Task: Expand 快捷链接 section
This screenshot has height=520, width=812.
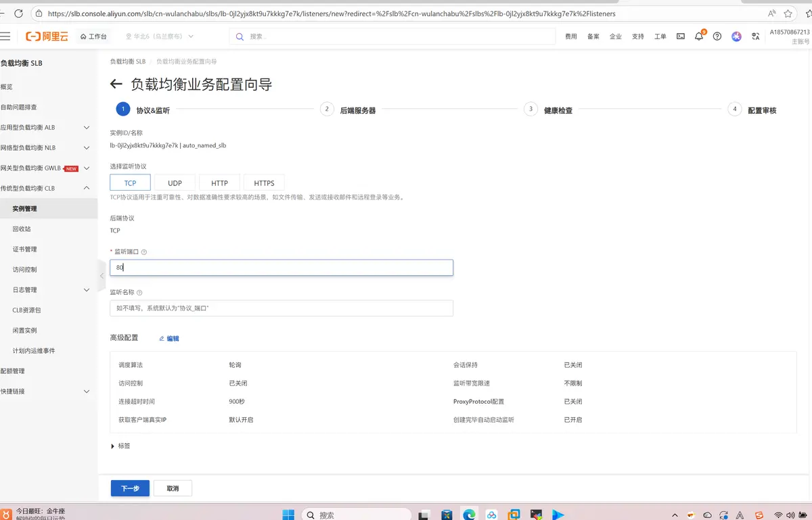Action: 87,391
